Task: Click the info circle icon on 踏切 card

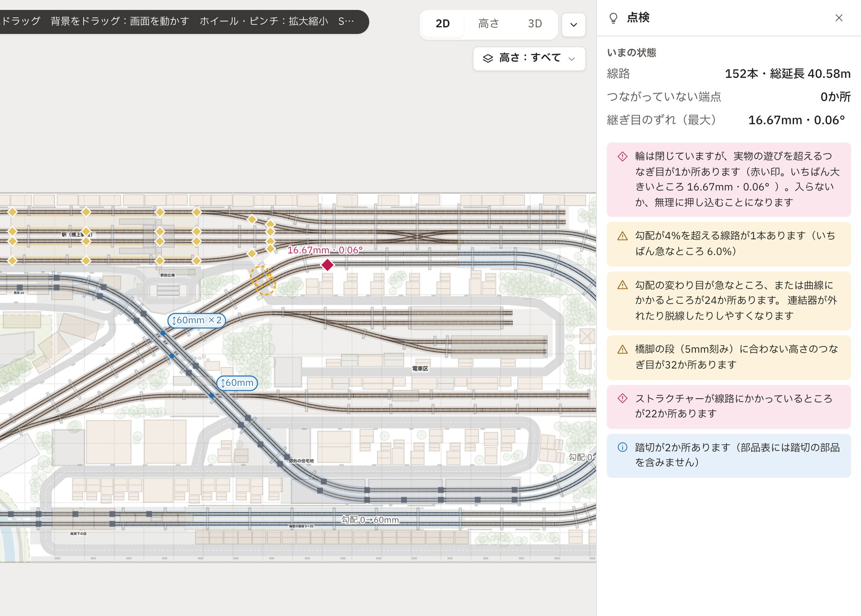Action: point(622,447)
